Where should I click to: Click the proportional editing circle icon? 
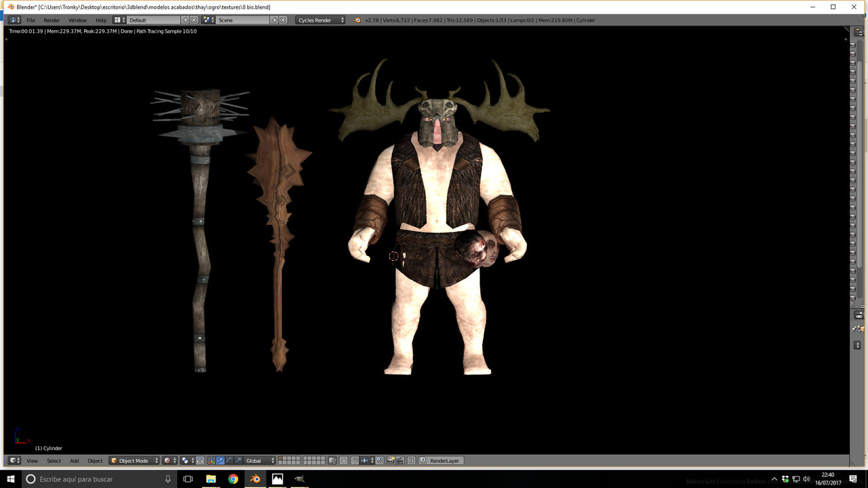coord(343,461)
